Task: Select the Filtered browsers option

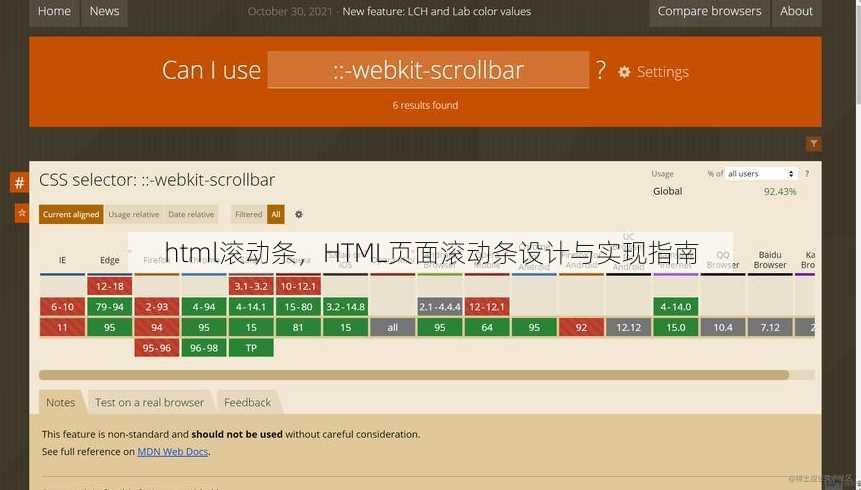Action: point(249,214)
